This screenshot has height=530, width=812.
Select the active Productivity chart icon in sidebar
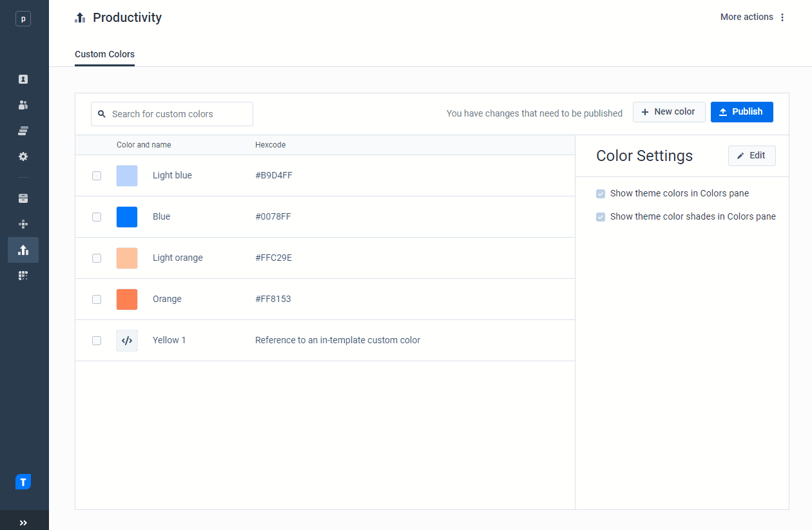point(23,250)
